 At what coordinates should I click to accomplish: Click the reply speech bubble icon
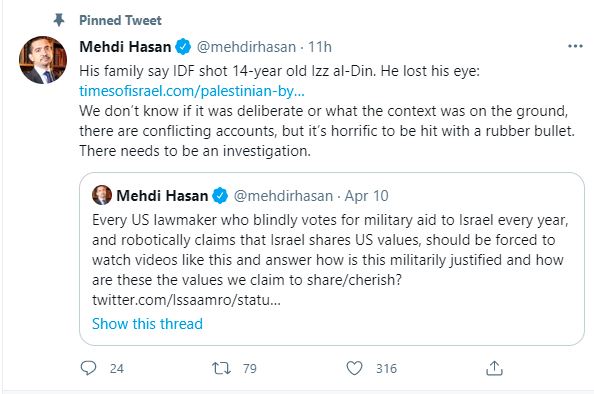(x=88, y=368)
